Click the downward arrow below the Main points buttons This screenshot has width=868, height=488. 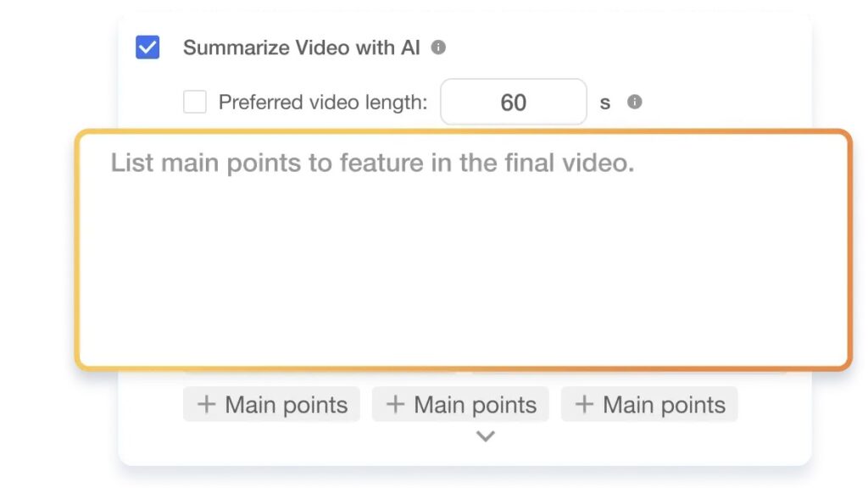click(x=485, y=435)
